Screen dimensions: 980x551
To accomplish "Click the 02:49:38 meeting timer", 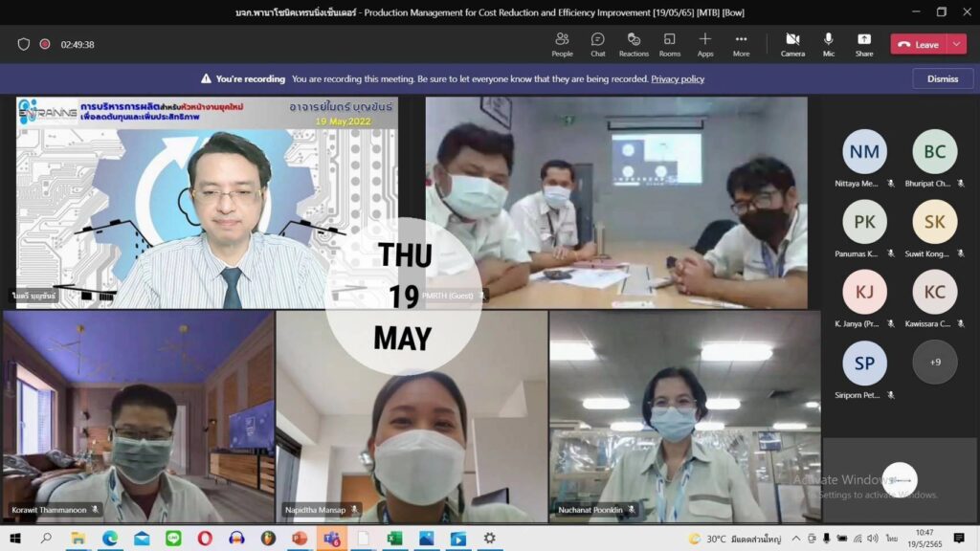I will click(78, 44).
